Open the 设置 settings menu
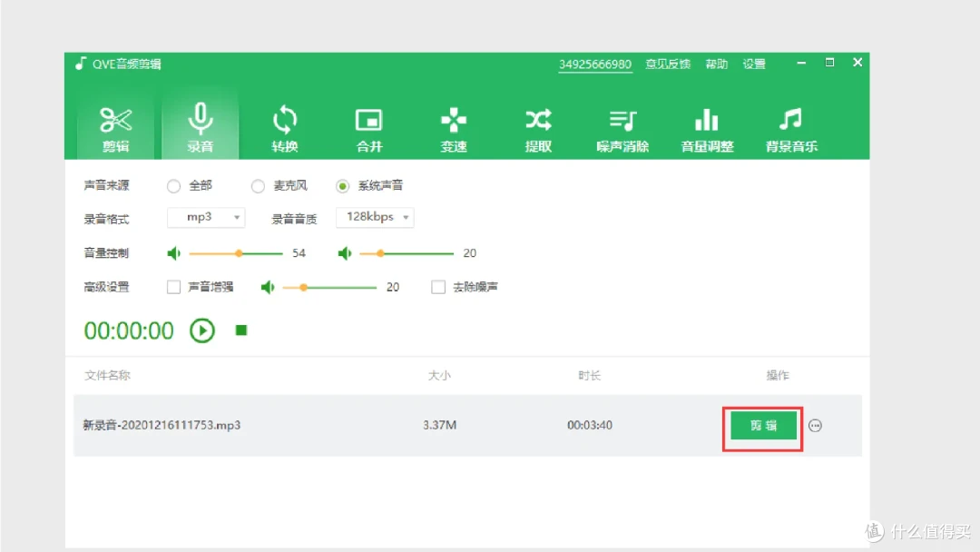This screenshot has width=980, height=552. 754,64
